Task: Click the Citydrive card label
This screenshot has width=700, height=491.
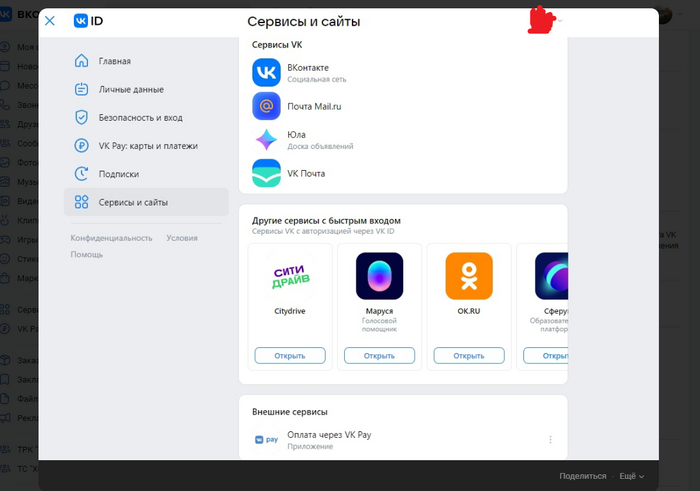Action: click(x=290, y=311)
